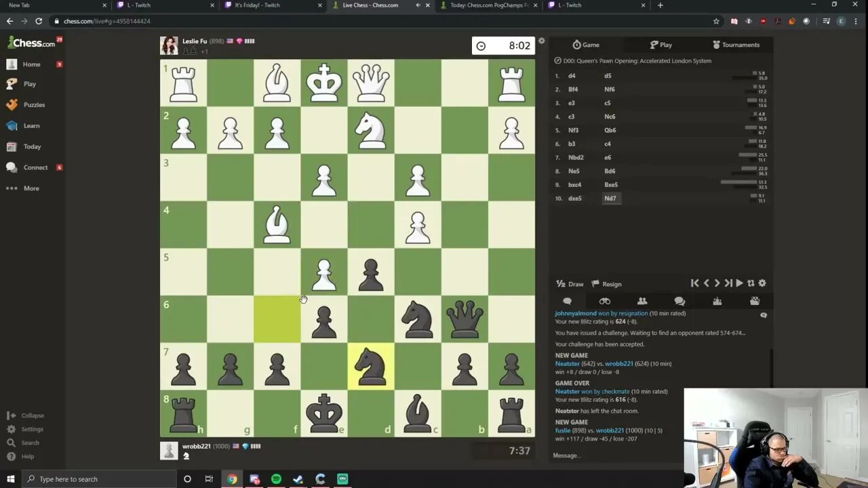Switch to the Tournaments tab
This screenshot has height=488, width=868.
[736, 45]
